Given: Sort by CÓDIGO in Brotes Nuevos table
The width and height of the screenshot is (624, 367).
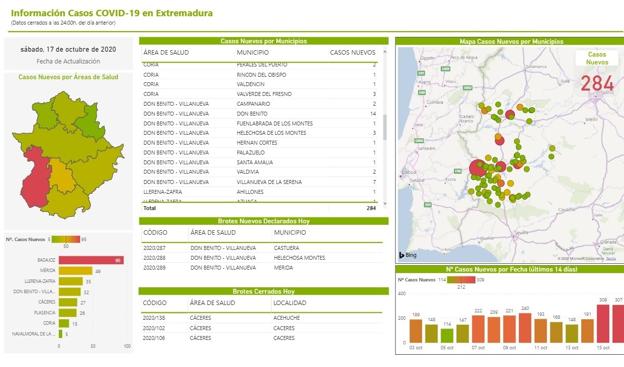Looking at the screenshot, I should tap(155, 232).
